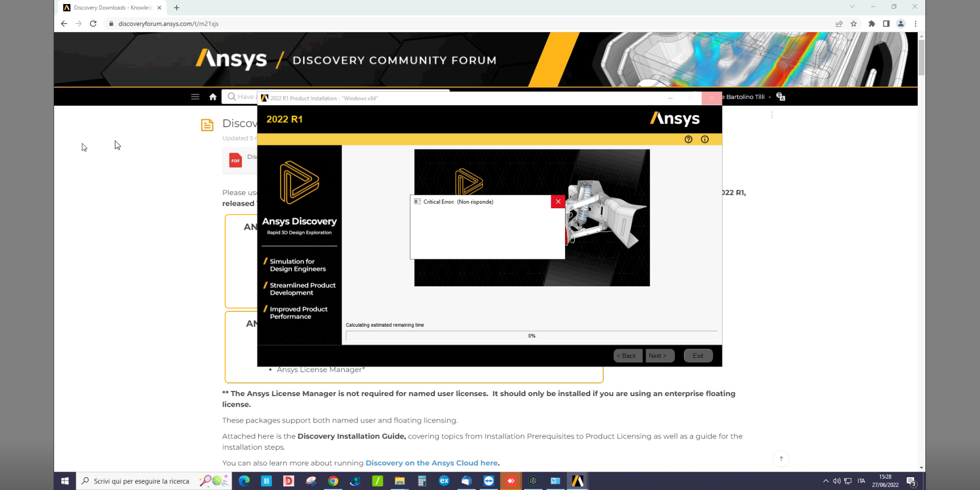Click the Ansys Discovery product image
This screenshot has height=490, width=980.
532,218
